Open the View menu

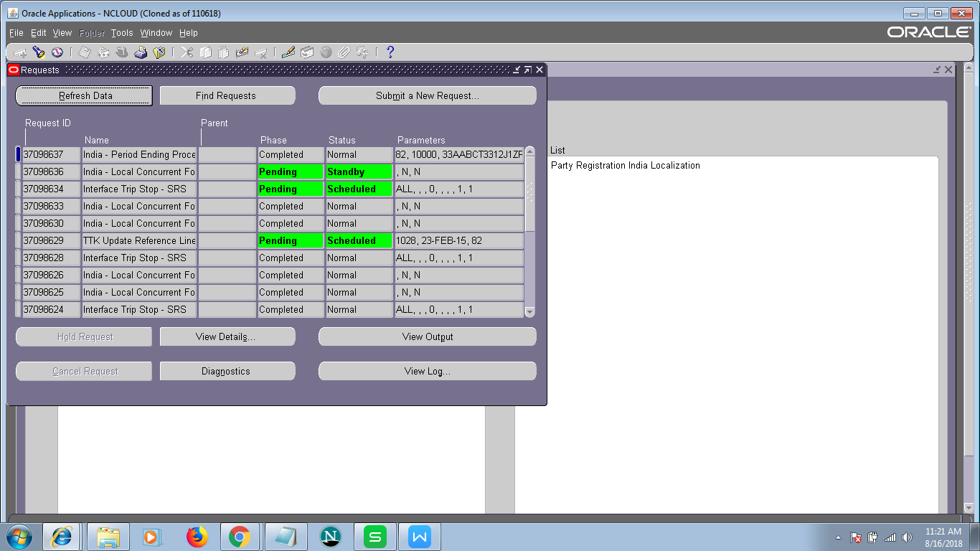click(x=62, y=33)
